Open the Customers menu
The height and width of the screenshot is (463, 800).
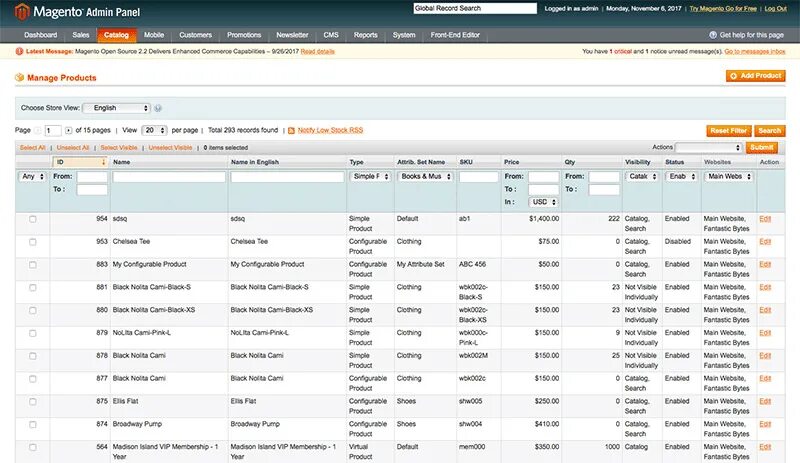(195, 35)
